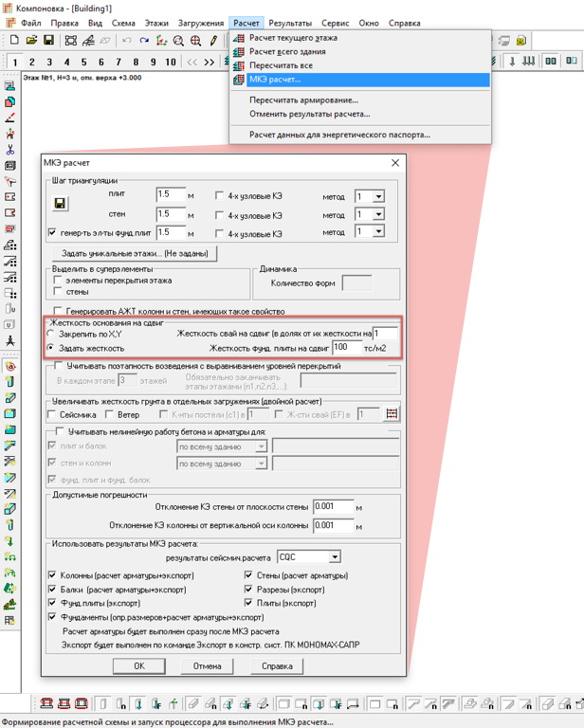Click the zoom magnifier icon in toolbar

(x=178, y=41)
